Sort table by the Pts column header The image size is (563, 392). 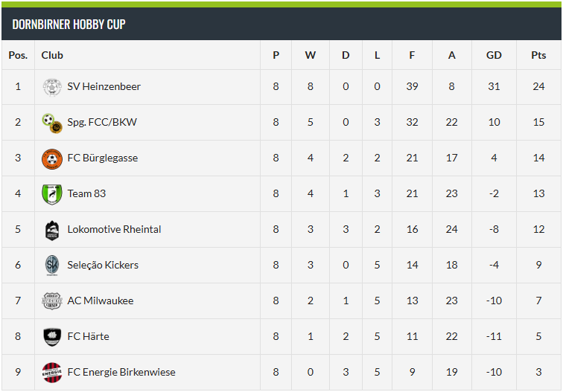(538, 55)
